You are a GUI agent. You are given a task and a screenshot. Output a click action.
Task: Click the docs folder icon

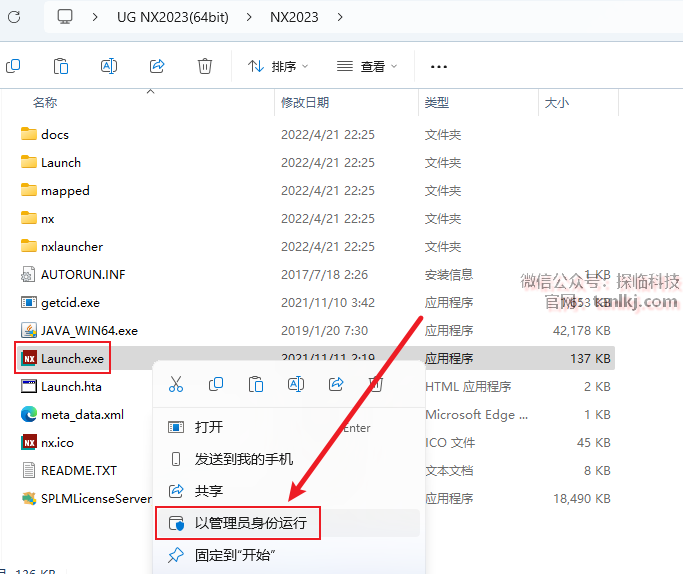click(x=29, y=134)
